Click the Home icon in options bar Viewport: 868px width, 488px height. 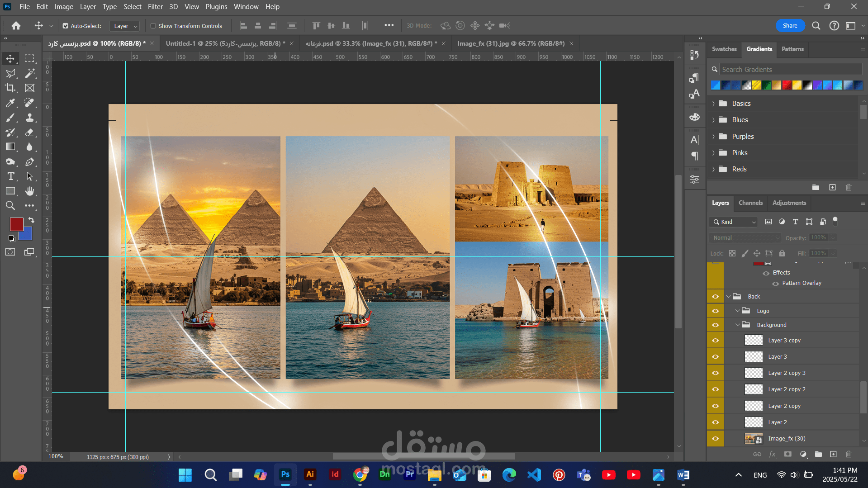point(16,26)
